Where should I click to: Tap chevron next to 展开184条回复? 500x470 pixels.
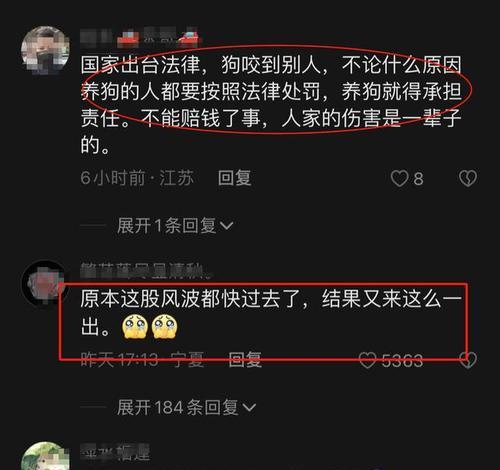(249, 408)
